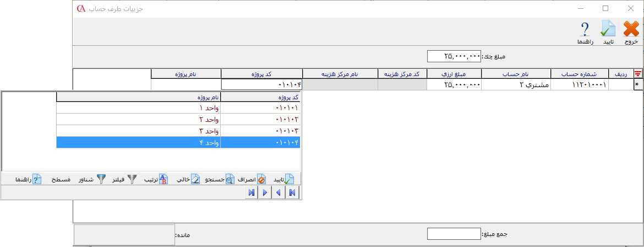
Task: Select project code 010103 row
Action: (260, 131)
